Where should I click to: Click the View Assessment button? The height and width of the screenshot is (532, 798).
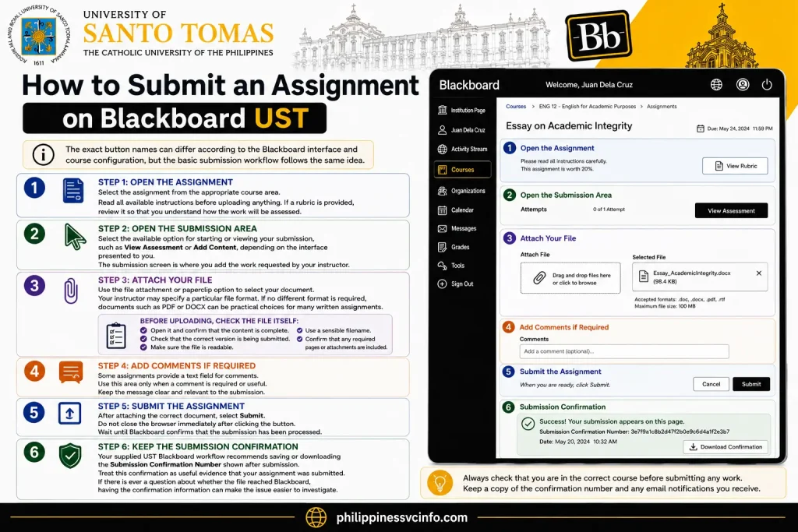click(731, 210)
